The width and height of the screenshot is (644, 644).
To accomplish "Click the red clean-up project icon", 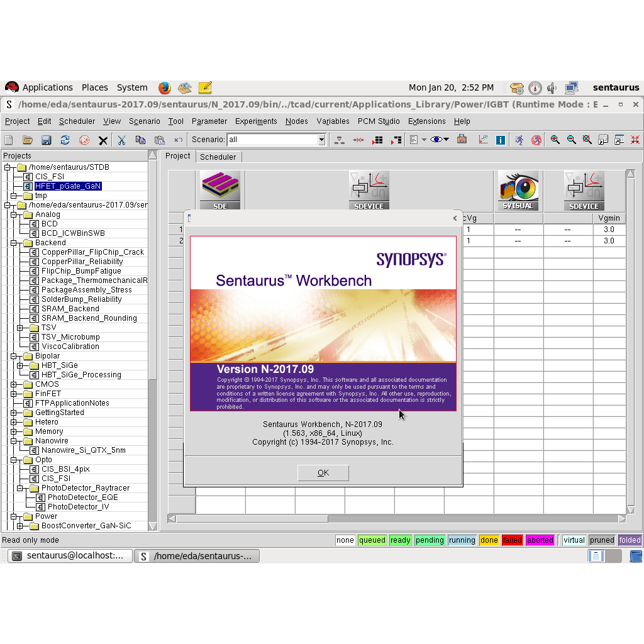I will point(84,140).
